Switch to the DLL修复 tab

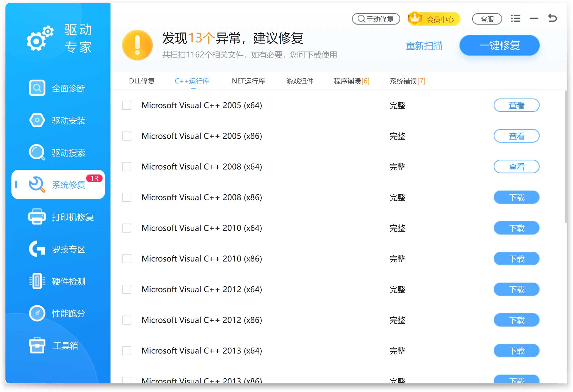[x=142, y=81]
